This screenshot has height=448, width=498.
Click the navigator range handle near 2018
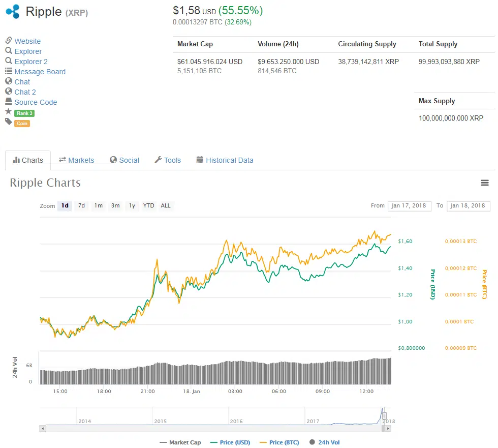[x=384, y=415]
